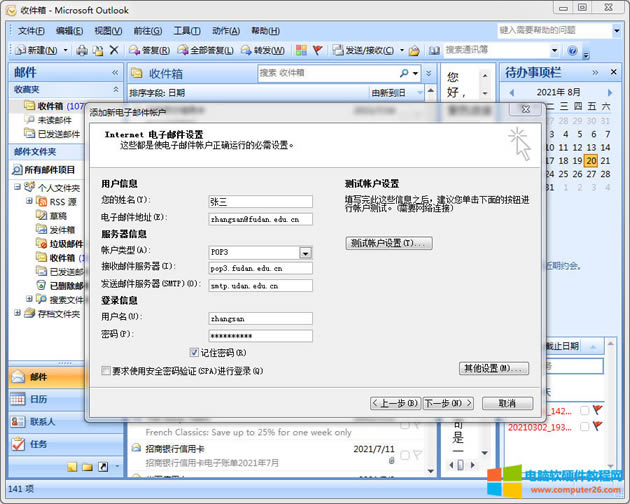Click Send/Receive (发送/接收) toolbar icon

coord(364,50)
